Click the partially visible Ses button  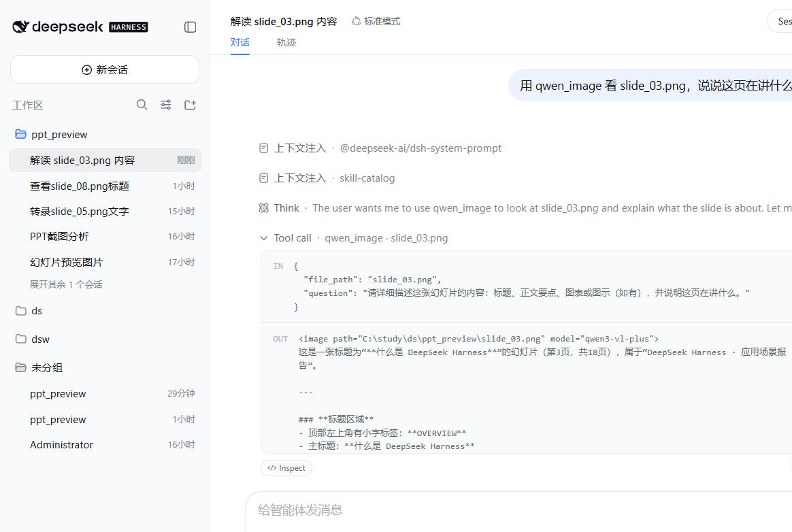(x=780, y=21)
